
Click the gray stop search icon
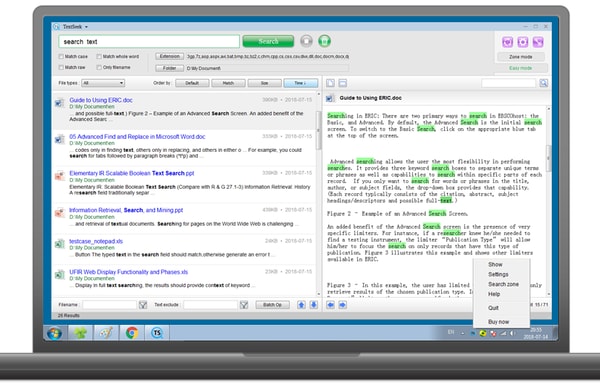tap(306, 41)
